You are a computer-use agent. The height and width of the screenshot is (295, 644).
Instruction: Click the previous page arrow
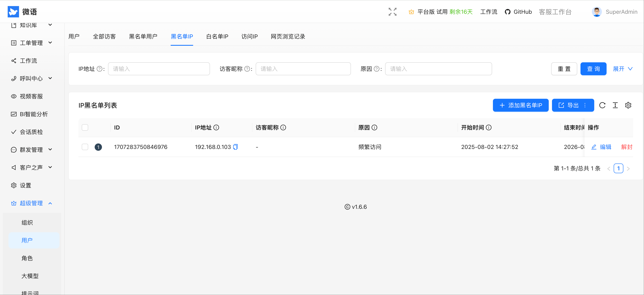(609, 169)
